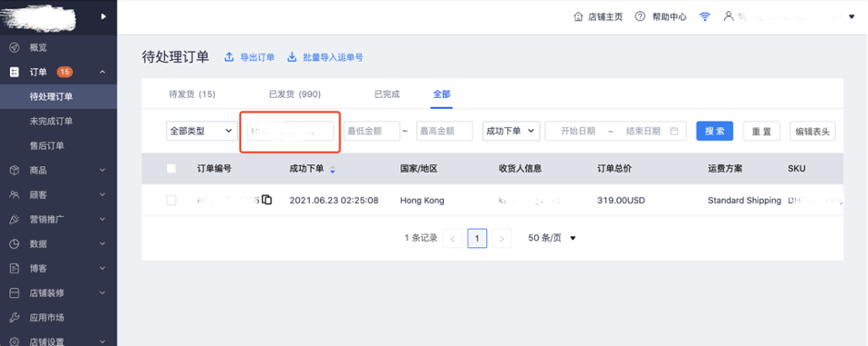Expand the 营销推广 menu chevron
The height and width of the screenshot is (346, 868).
point(102,220)
